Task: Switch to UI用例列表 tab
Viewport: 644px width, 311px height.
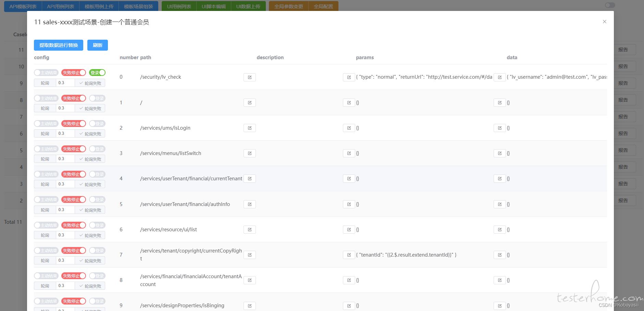Action: pyautogui.click(x=179, y=7)
